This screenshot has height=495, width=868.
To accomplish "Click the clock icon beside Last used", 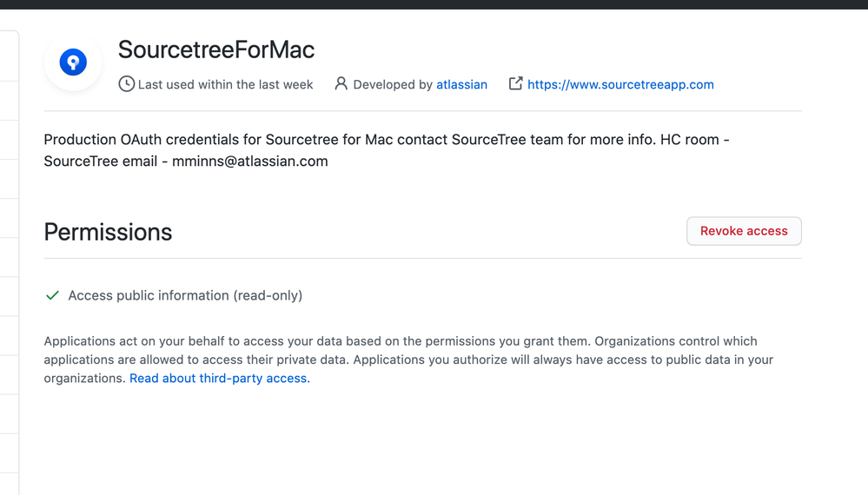I will 126,84.
